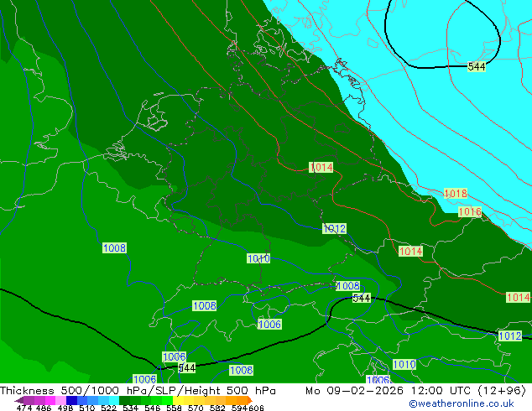Click the weatheronline.co.uk link
This screenshot has height=411, width=532.
click(461, 403)
